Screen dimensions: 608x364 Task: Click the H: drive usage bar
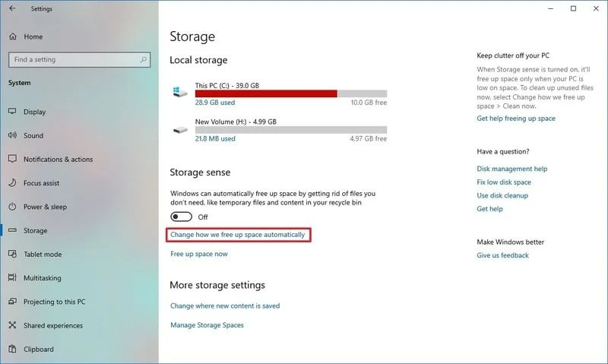click(291, 129)
